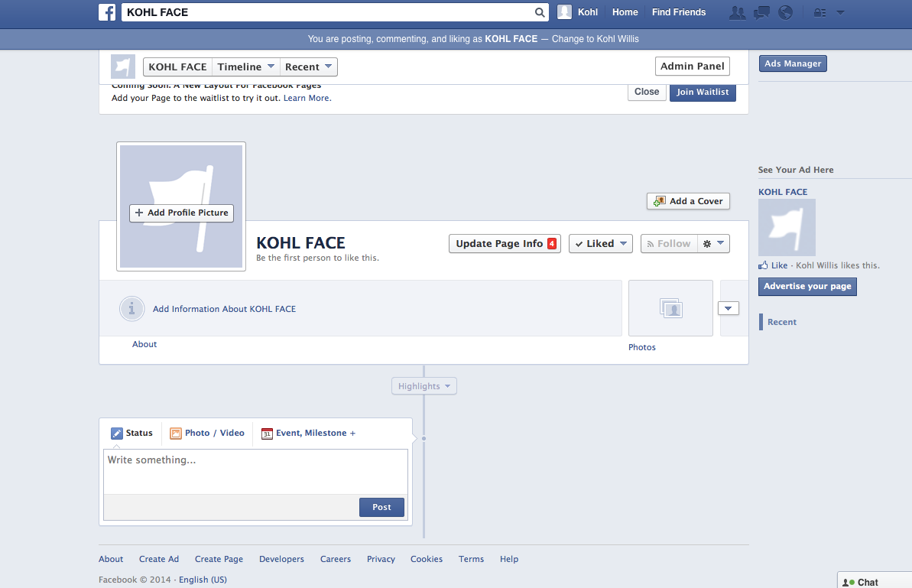912x588 pixels.
Task: Click the Facebook logo icon
Action: pyautogui.click(x=107, y=12)
